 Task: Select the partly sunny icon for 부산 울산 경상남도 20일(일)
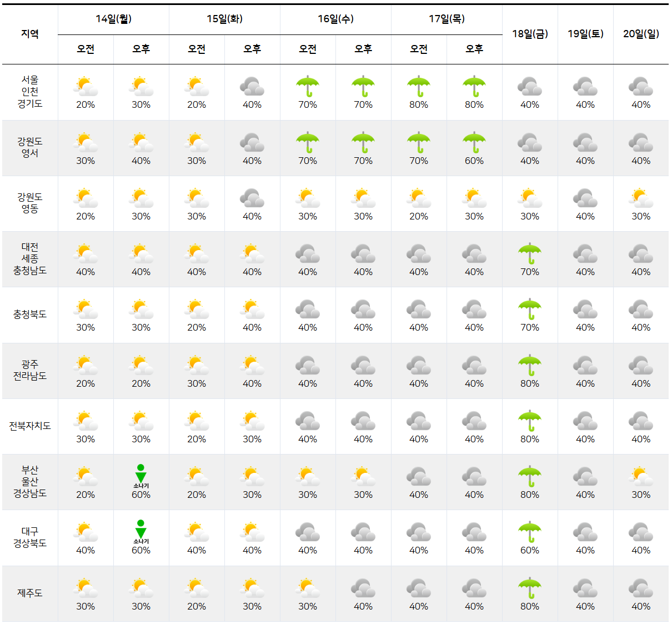click(x=641, y=477)
